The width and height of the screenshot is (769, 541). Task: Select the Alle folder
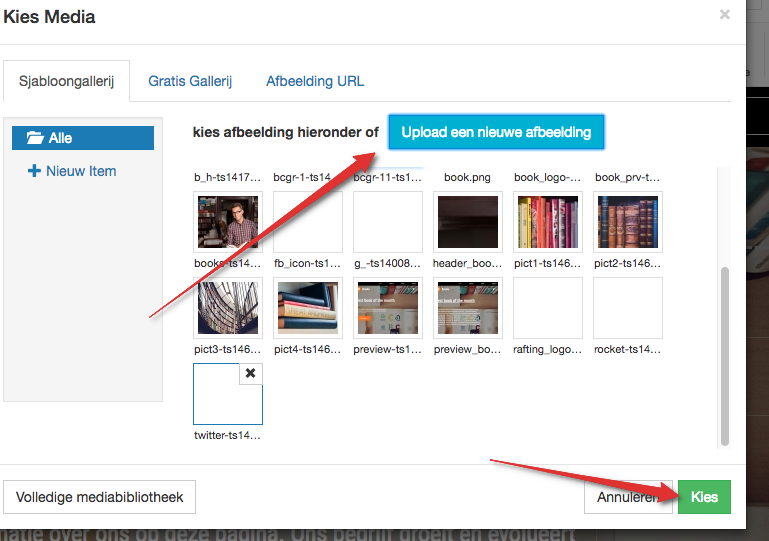pyautogui.click(x=83, y=138)
